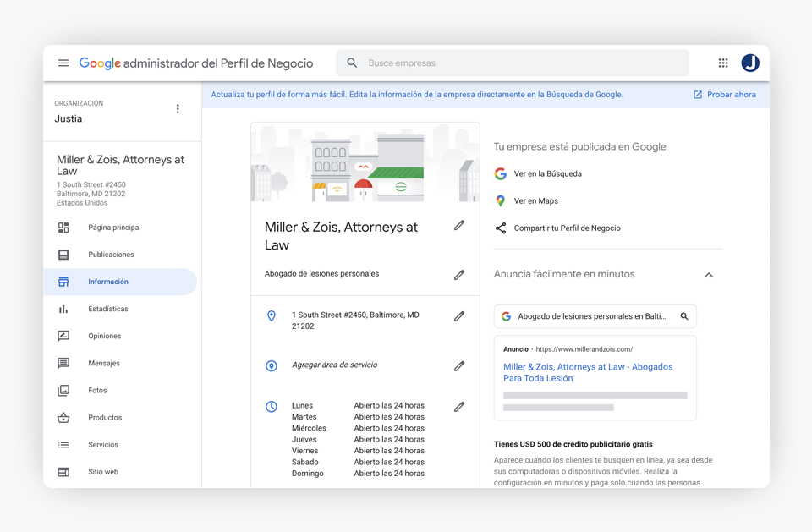Click the service area target icon

coord(272,366)
